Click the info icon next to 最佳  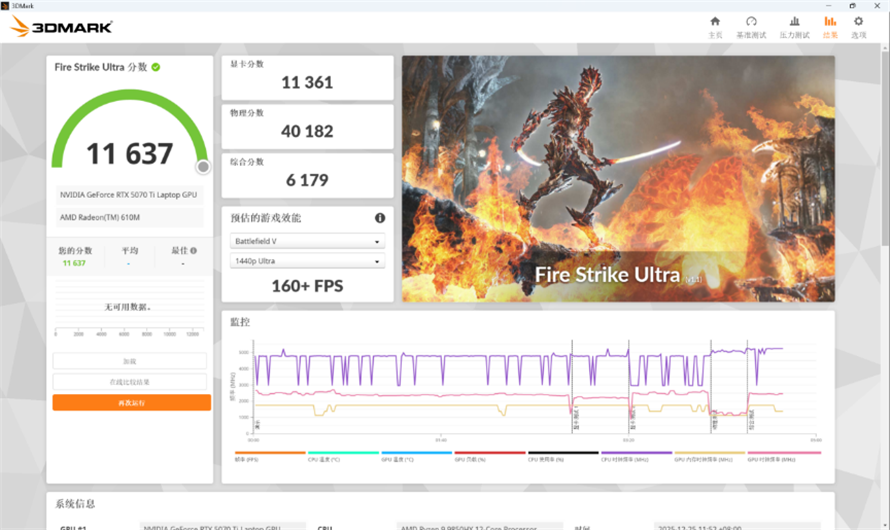pos(194,250)
